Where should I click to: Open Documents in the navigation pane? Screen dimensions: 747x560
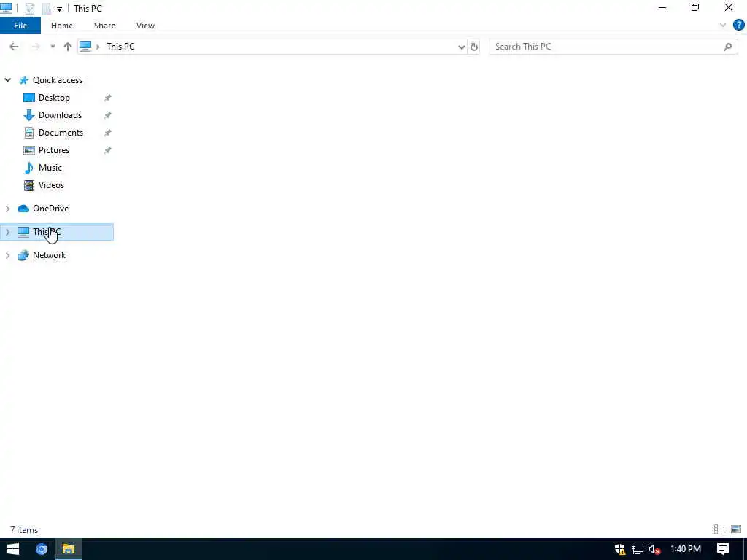(x=61, y=133)
